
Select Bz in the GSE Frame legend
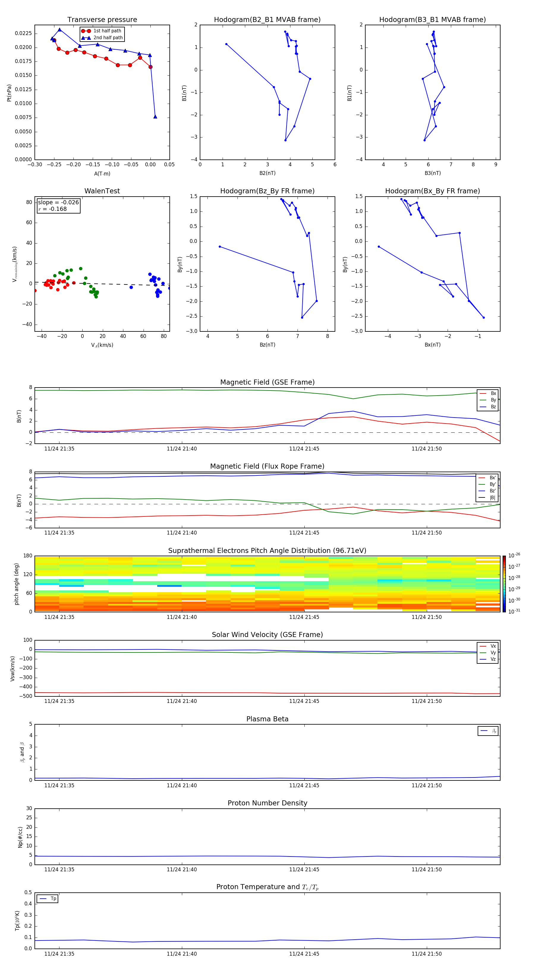pyautogui.click(x=488, y=407)
